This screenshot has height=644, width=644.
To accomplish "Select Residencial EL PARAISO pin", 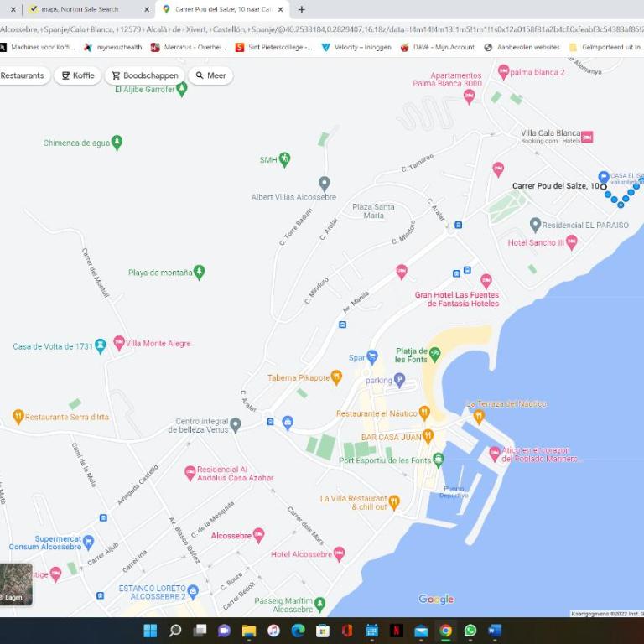I will pos(535,225).
